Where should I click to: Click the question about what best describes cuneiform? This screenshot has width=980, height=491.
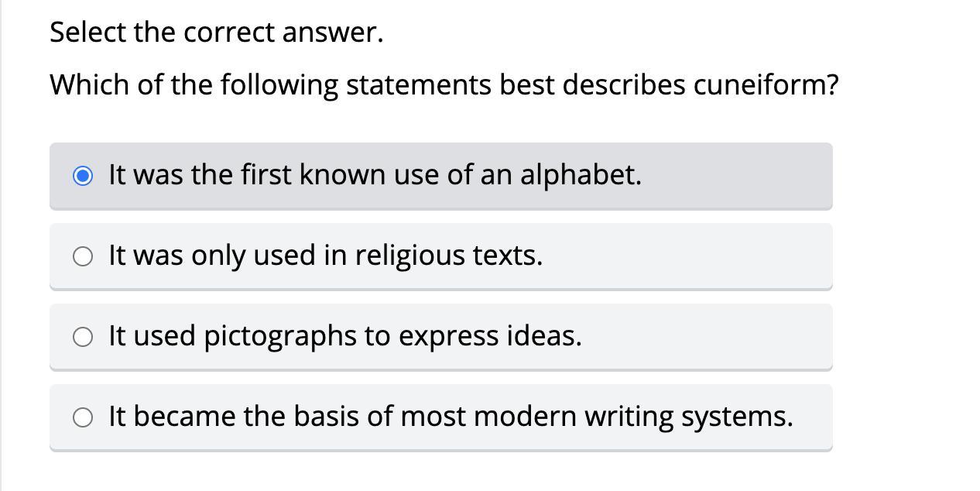444,84
